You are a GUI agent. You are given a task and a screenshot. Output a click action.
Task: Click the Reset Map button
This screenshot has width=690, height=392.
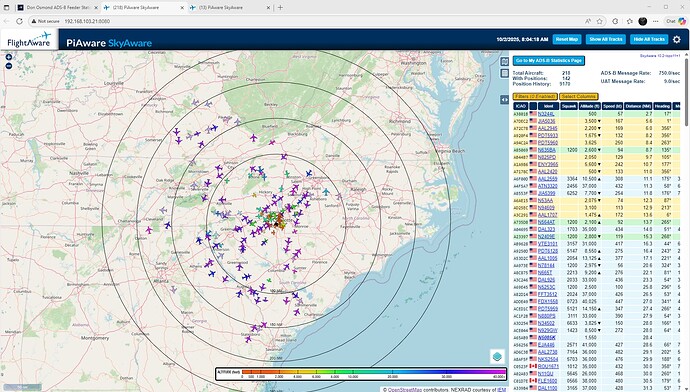(x=567, y=39)
